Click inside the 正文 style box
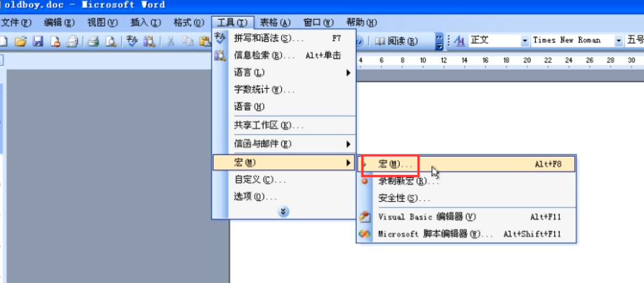644x283 pixels. point(495,40)
